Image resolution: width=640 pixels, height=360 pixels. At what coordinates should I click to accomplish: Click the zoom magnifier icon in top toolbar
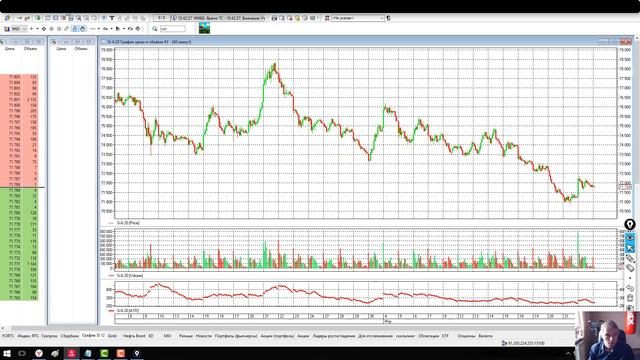coord(78,18)
